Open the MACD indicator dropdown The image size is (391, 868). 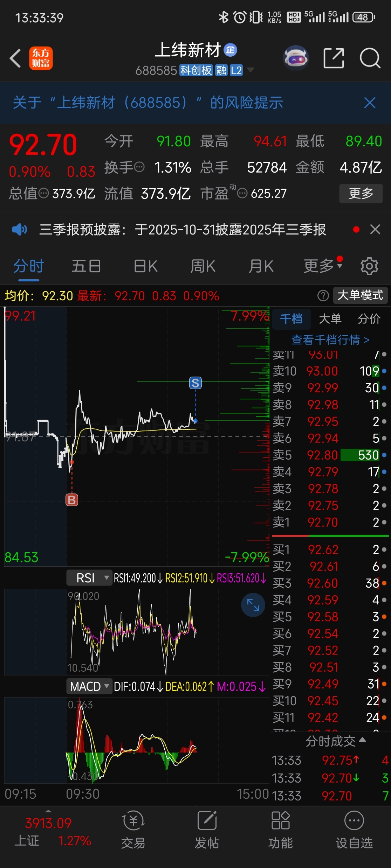click(x=89, y=686)
